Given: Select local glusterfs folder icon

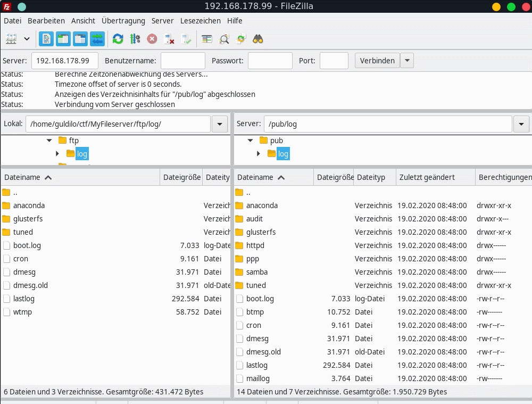Looking at the screenshot, I should 6,219.
